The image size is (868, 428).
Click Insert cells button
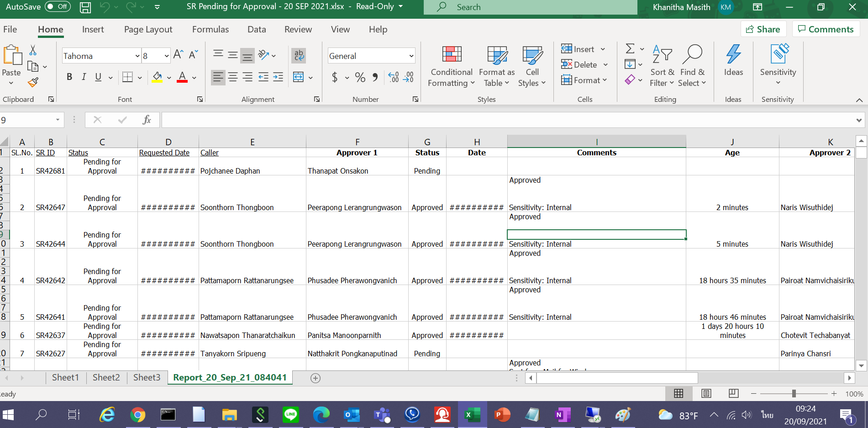pos(584,49)
